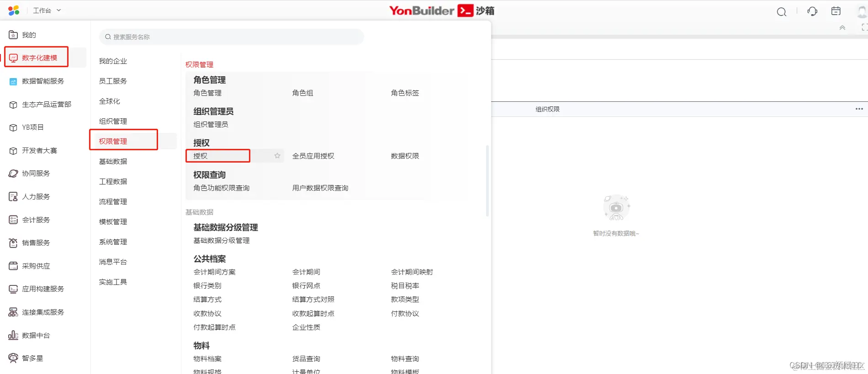Focus the 搜索服务名称 search field
The width and height of the screenshot is (868, 374).
click(x=231, y=37)
